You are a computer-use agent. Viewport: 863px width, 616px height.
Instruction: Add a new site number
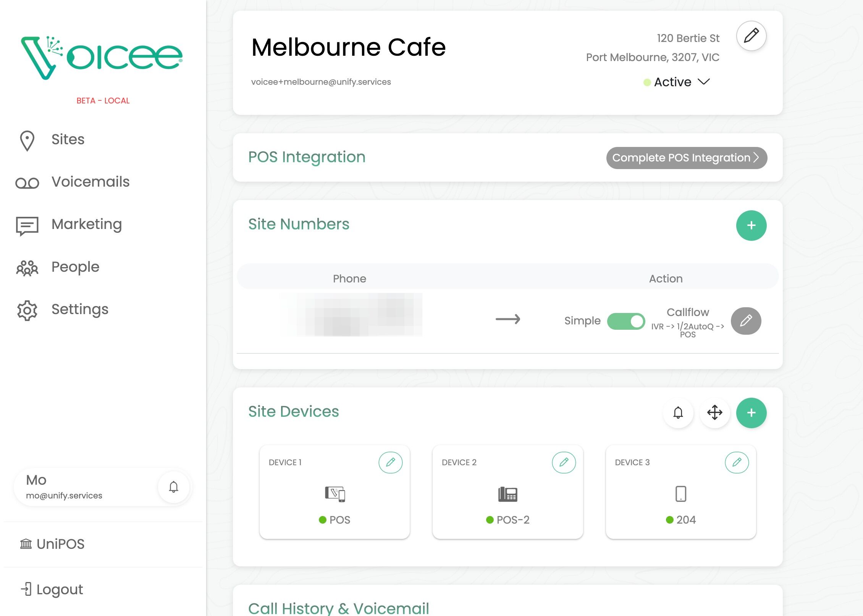751,225
